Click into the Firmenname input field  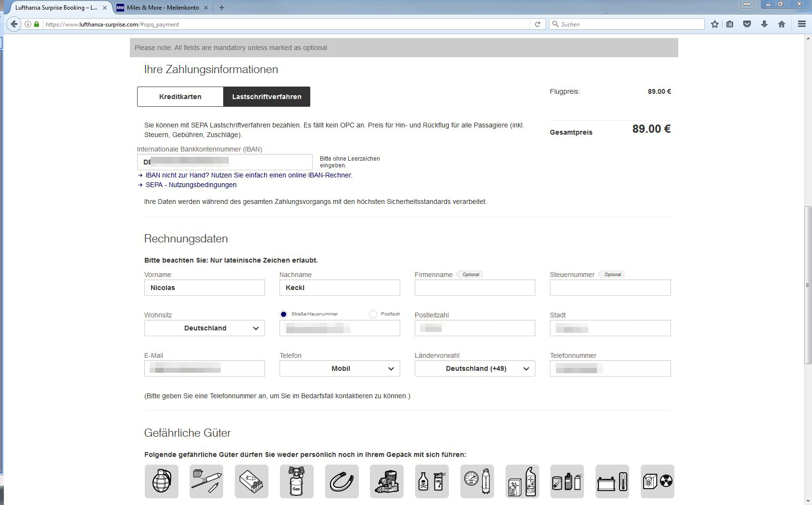pos(475,288)
